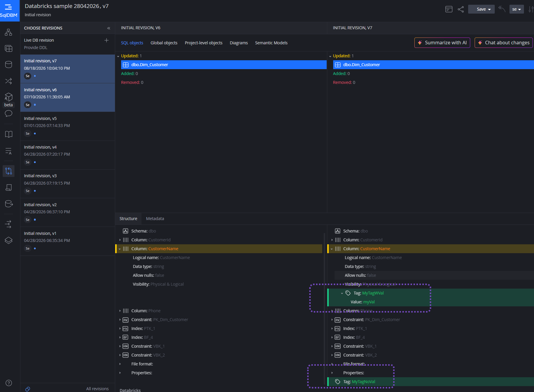Select Initial revision, v1 in the list

[68, 241]
